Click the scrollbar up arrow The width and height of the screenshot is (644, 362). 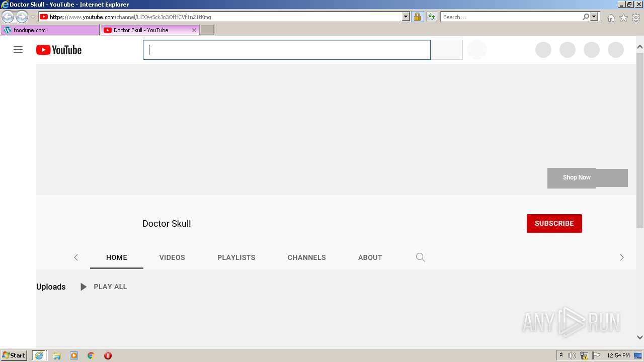tap(640, 47)
